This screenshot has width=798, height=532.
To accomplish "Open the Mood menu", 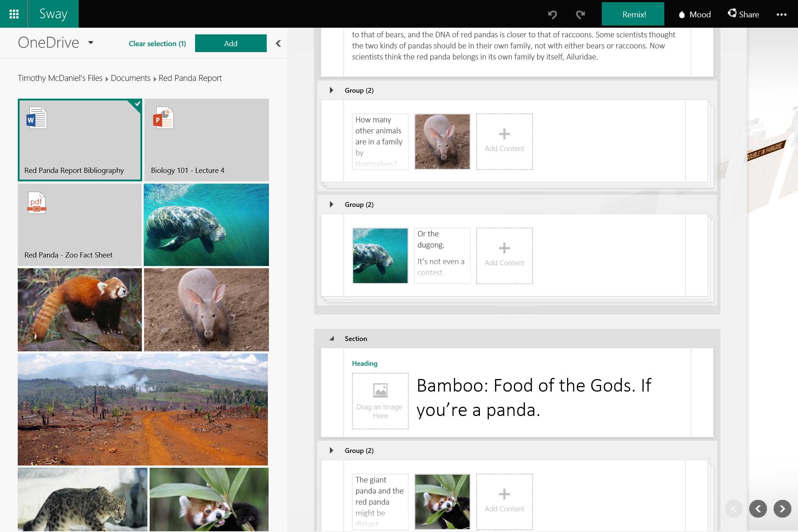I will (695, 14).
